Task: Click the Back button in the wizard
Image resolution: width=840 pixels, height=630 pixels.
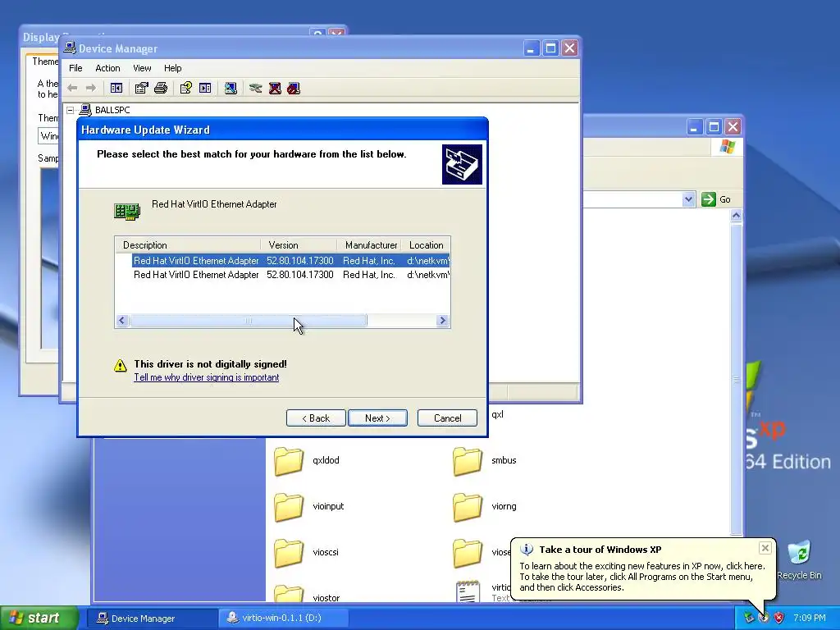Action: 316,418
